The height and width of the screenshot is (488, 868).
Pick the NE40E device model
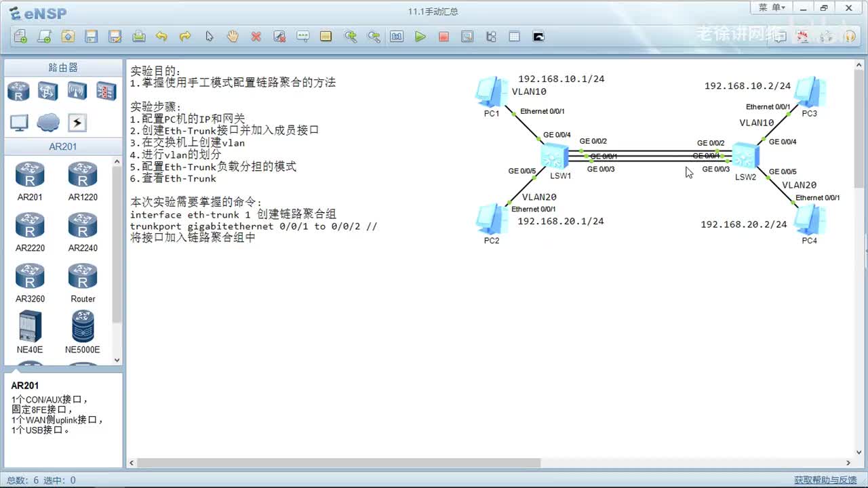point(30,332)
